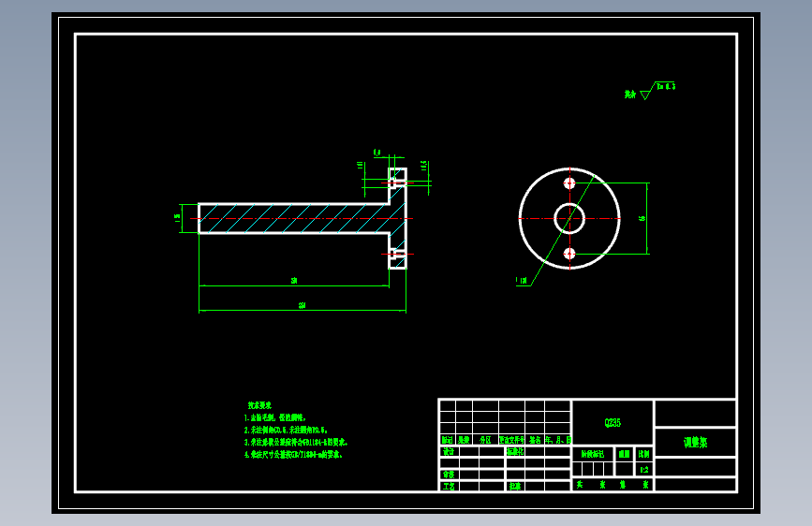Select the 标准化 cell in title block

pos(515,451)
